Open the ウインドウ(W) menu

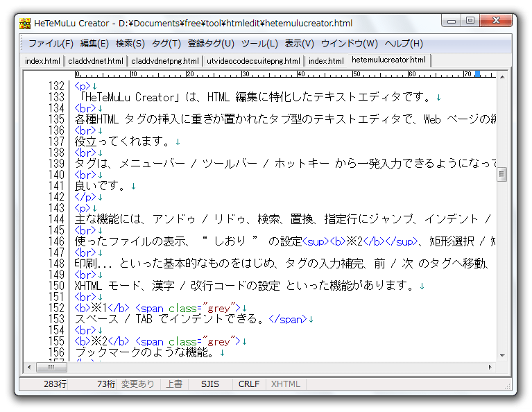pyautogui.click(x=349, y=44)
